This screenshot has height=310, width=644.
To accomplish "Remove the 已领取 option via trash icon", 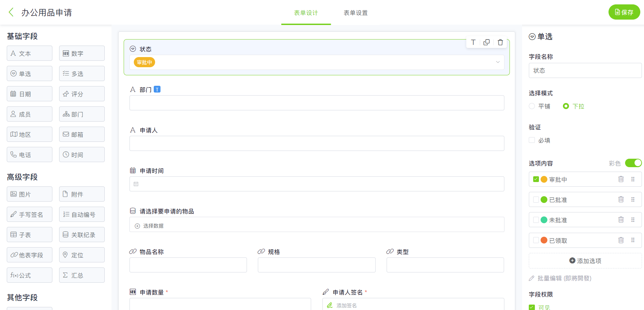I will 621,240.
